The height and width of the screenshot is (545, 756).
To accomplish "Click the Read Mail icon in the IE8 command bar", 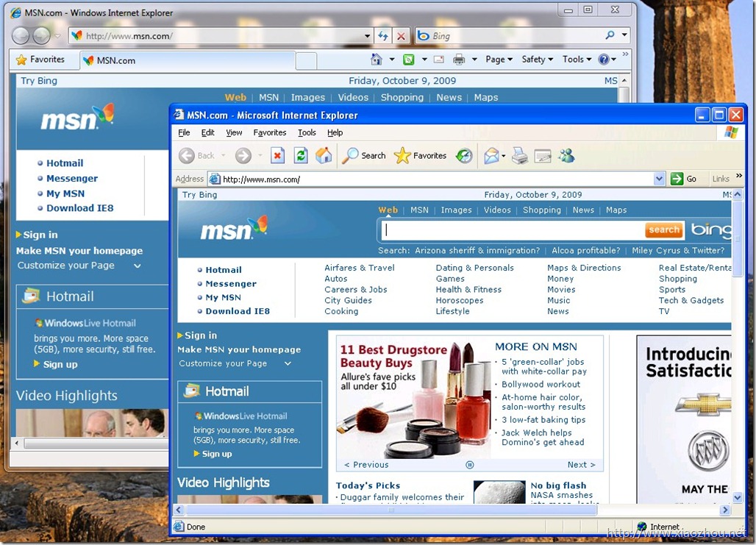I will coord(439,60).
